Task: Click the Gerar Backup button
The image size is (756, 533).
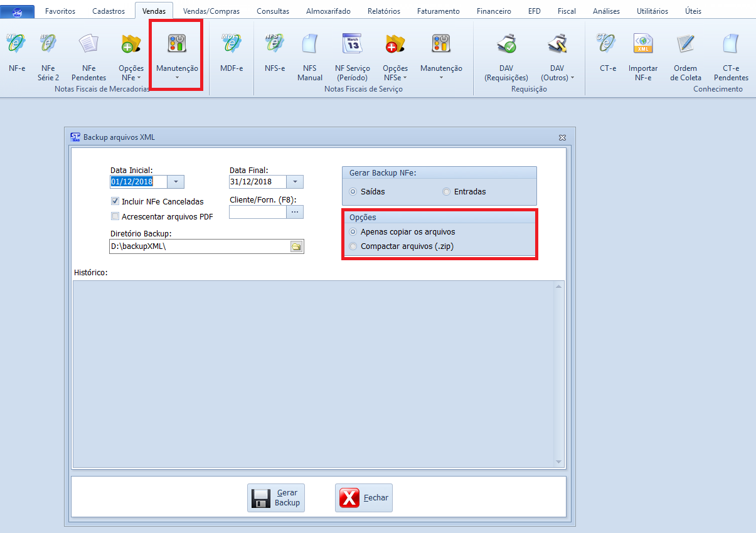Action: pos(276,498)
